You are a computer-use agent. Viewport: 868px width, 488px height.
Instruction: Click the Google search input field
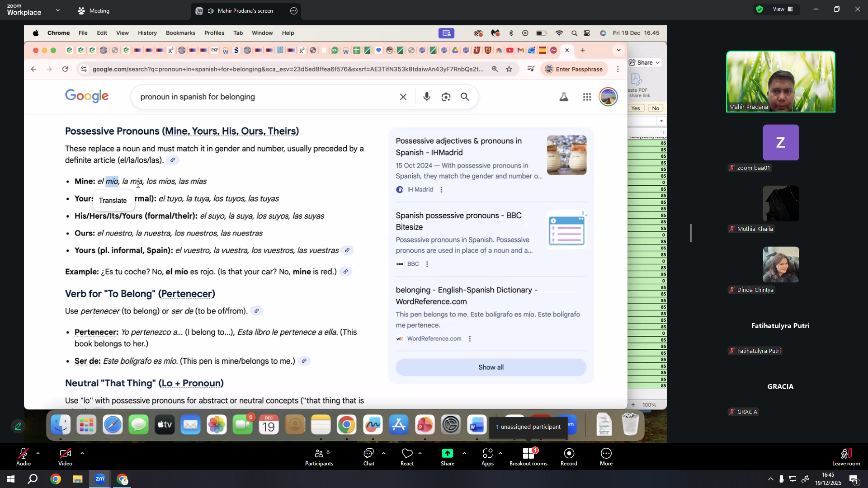(x=267, y=97)
